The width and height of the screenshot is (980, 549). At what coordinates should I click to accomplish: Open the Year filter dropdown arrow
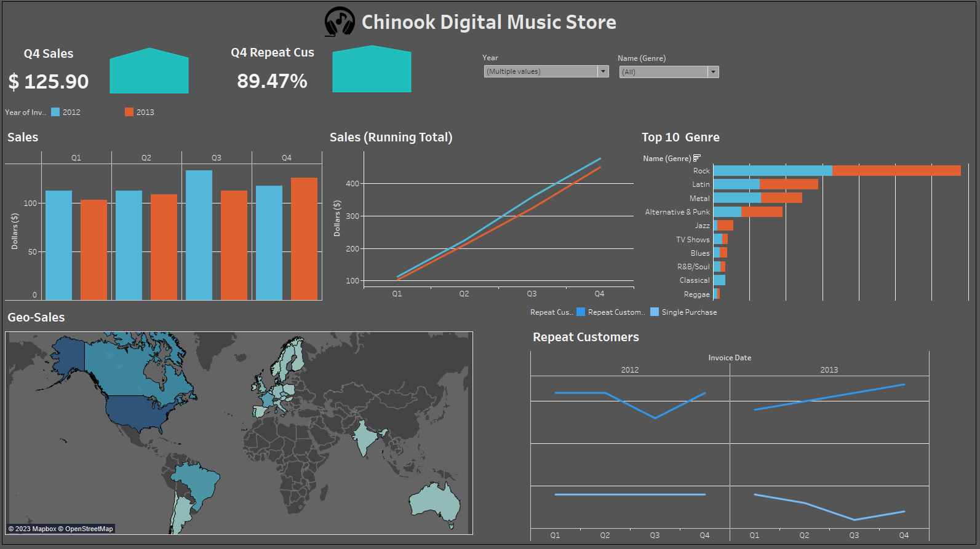pyautogui.click(x=603, y=71)
